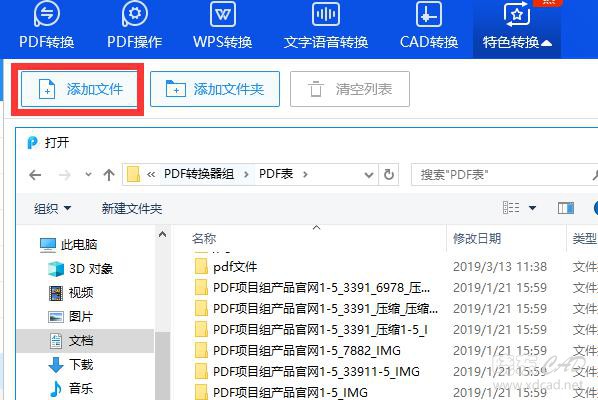Image resolution: width=598 pixels, height=400 pixels.
Task: Open the 组织 dropdown menu
Action: point(52,208)
